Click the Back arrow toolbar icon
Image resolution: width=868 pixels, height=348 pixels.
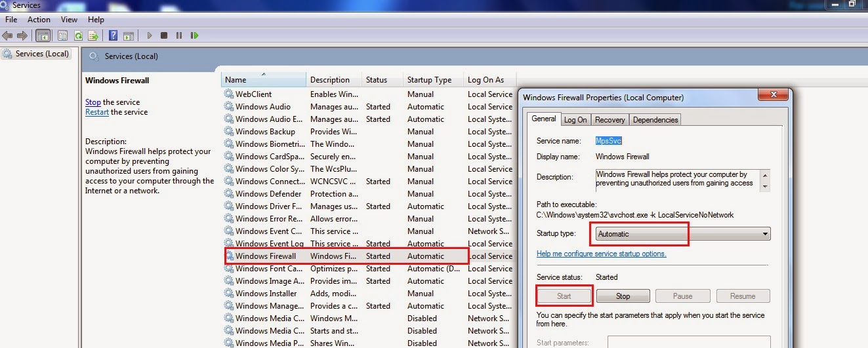tap(7, 35)
